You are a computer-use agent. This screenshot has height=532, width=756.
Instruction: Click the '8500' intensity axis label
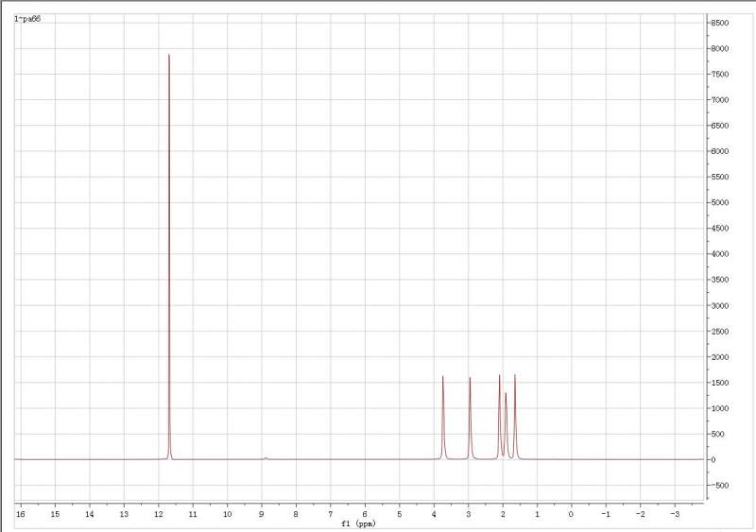[x=720, y=23]
